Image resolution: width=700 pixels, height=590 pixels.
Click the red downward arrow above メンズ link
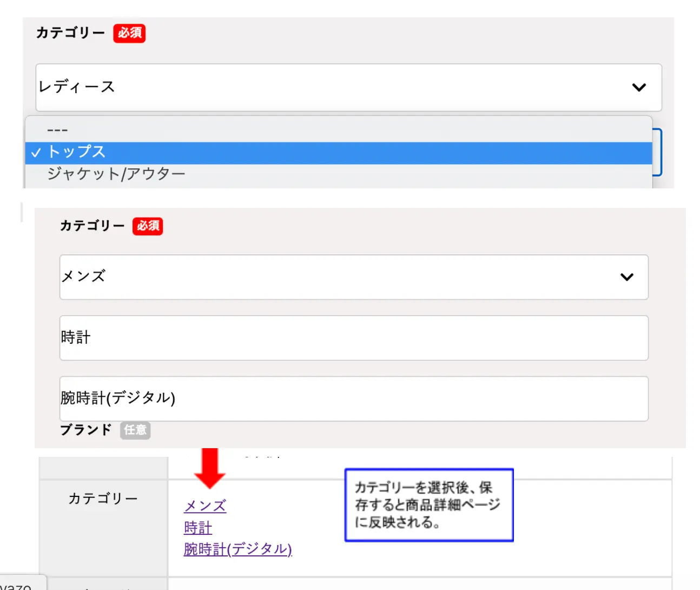[209, 468]
